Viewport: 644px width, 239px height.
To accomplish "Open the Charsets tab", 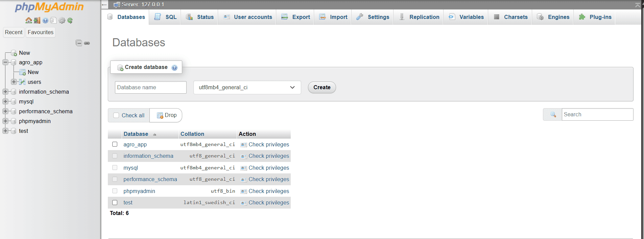I will click(510, 17).
